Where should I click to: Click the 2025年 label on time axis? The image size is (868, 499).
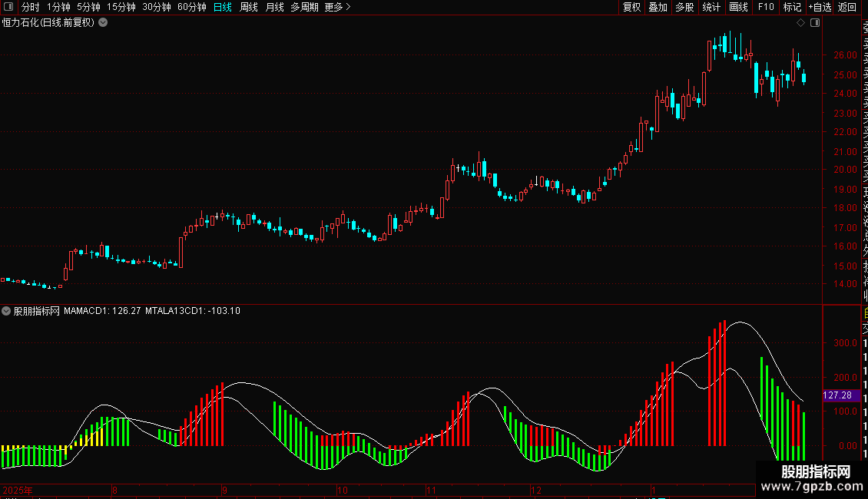coord(18,490)
